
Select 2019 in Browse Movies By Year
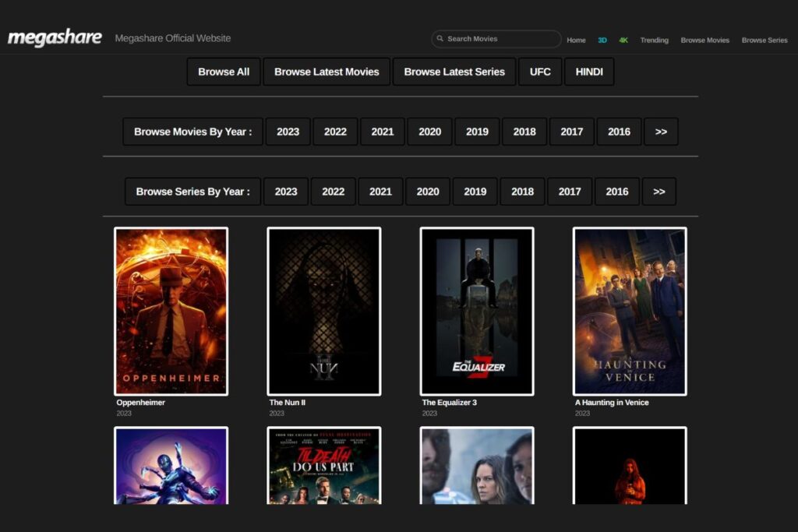click(x=478, y=132)
